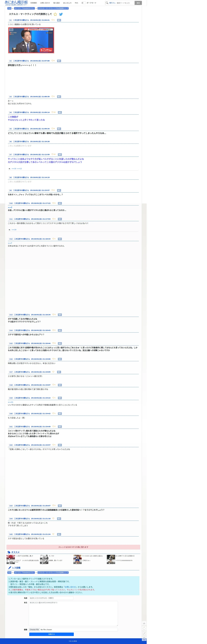The width and height of the screenshot is (207, 644).
Task: Report post 15 with its 報告 button
Action: pyautogui.click(x=60, y=343)
